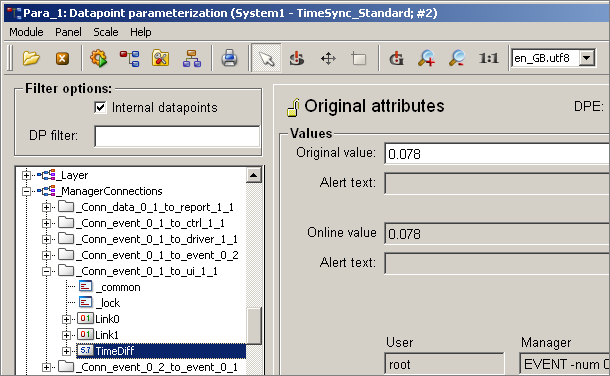
Task: Select the Link0 tree item
Action: (107, 319)
